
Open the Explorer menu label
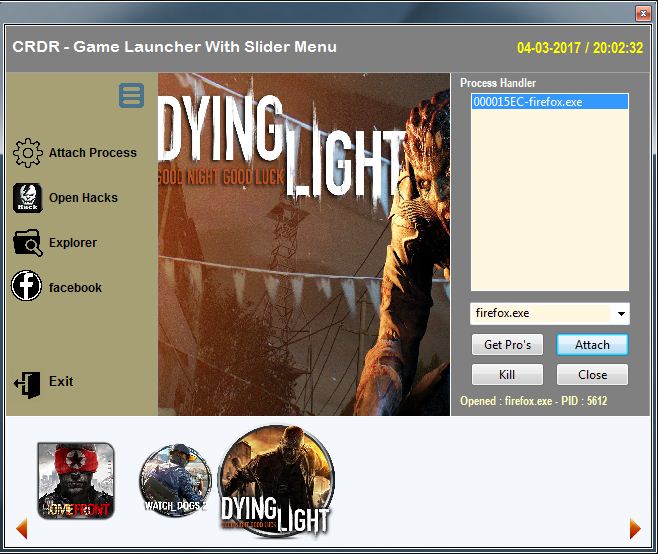pos(73,243)
